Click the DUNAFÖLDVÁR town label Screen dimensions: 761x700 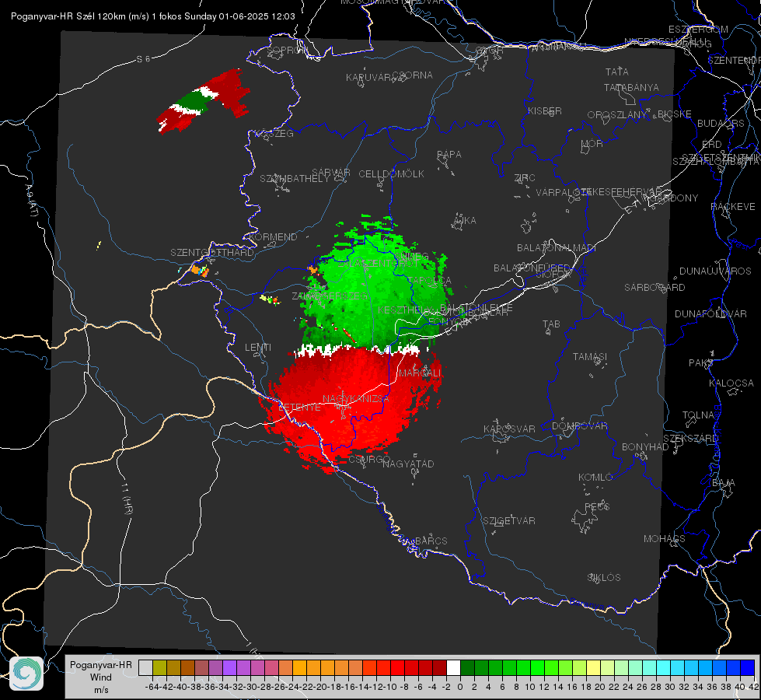click(710, 313)
